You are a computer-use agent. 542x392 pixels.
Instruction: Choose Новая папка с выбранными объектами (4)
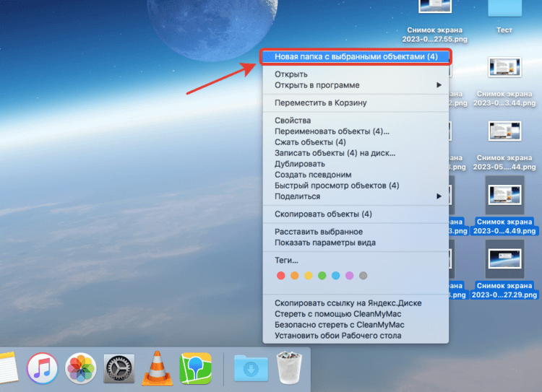coord(356,56)
